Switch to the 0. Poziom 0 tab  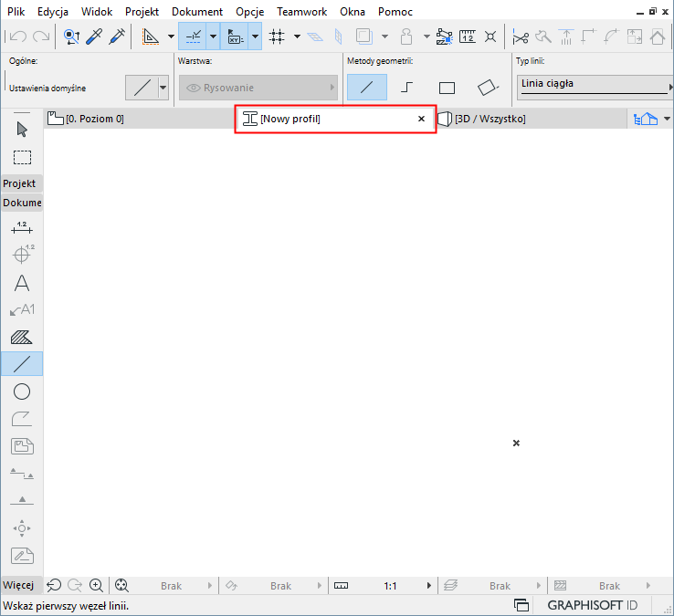coord(140,119)
